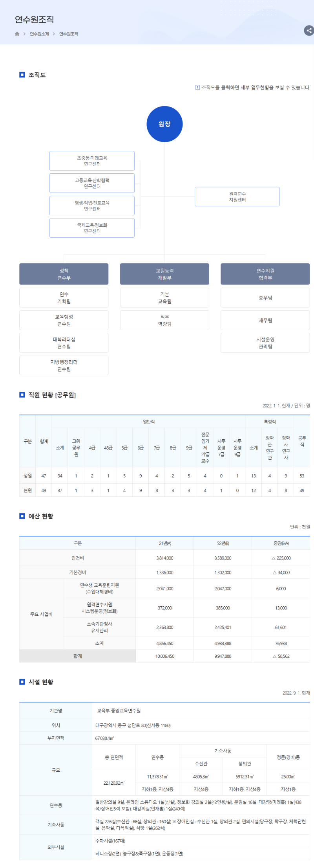314x868 pixels.
Task: Select the 원장 circle in org chart
Action: coord(164,124)
